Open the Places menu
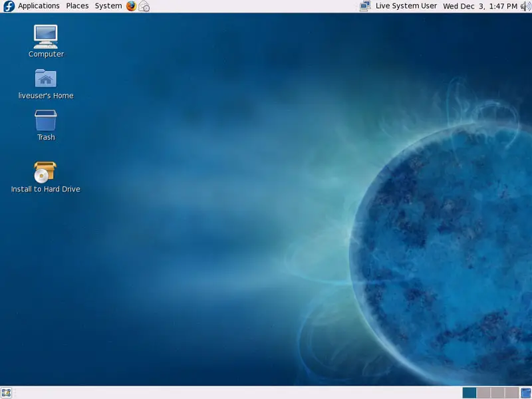This screenshot has height=399, width=532. 77,6
